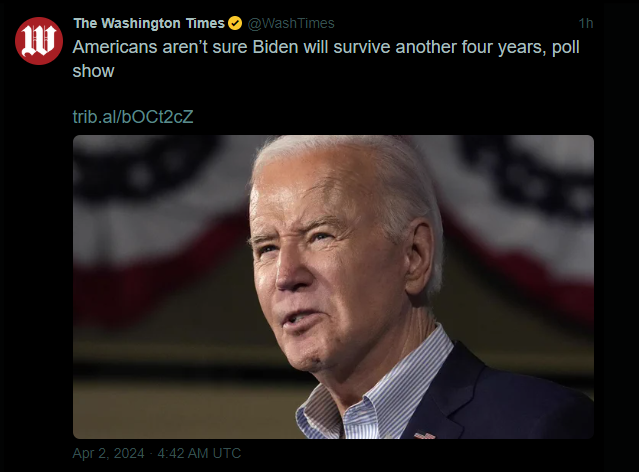Follow the trib.al/bOCt2cZ article link
Screen dimensions: 639x472
click(133, 117)
